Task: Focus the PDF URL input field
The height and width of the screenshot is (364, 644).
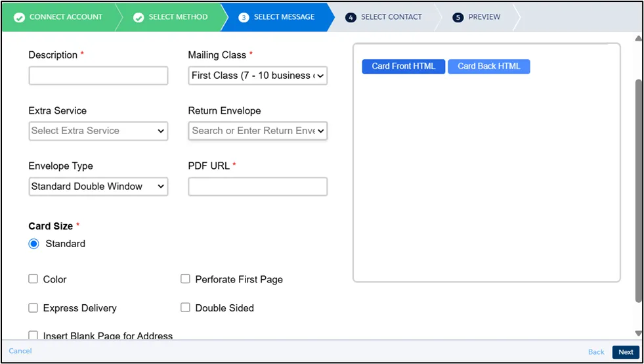Action: click(257, 187)
